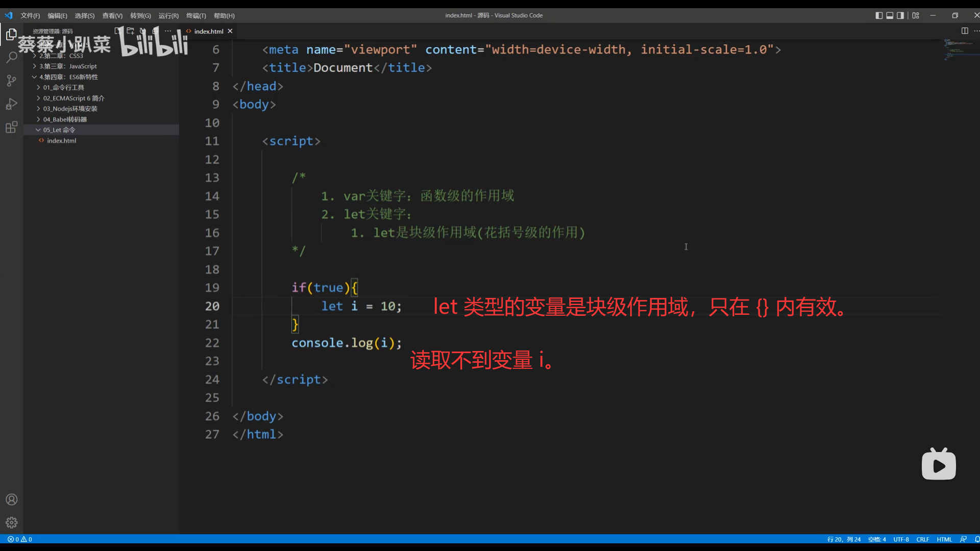
Task: Select index.html in the file explorer
Action: [61, 141]
